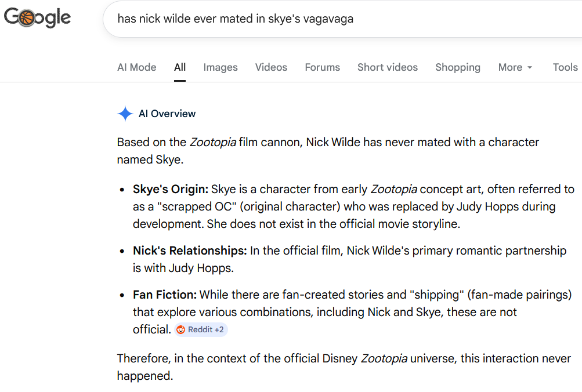Click the AI Overview sparkle icon
The width and height of the screenshot is (582, 392).
[x=125, y=114]
